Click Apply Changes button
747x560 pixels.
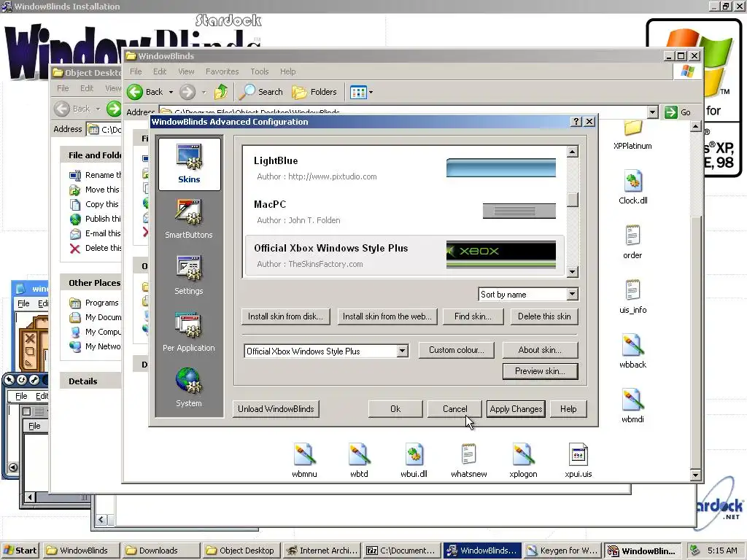tap(516, 409)
